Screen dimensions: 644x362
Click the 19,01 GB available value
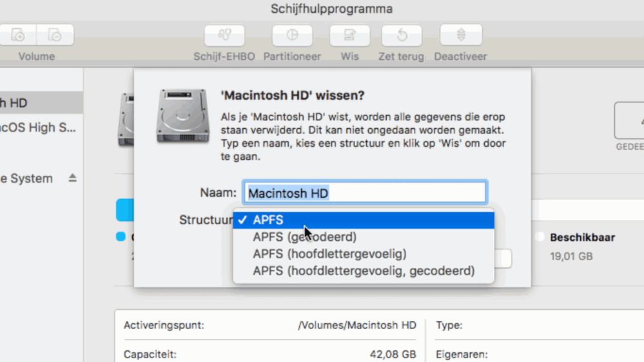tap(571, 256)
